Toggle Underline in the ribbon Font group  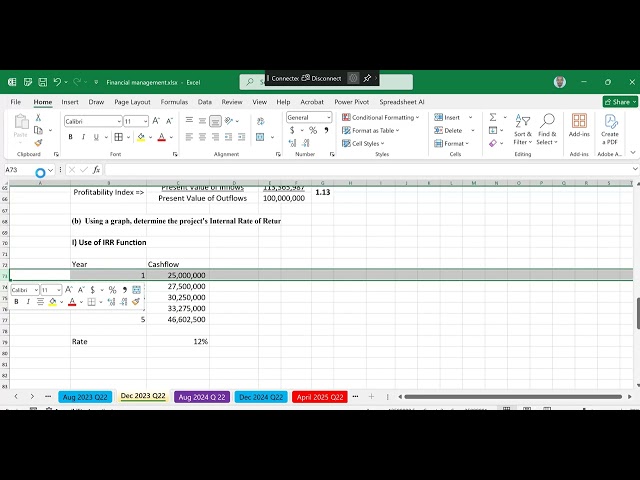[96, 137]
